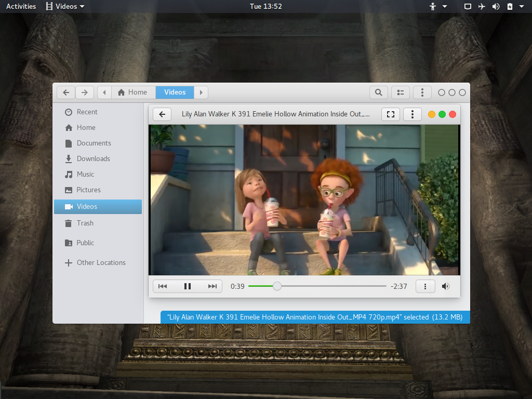Open Other Locations in sidebar
The width and height of the screenshot is (532, 399).
click(x=98, y=262)
